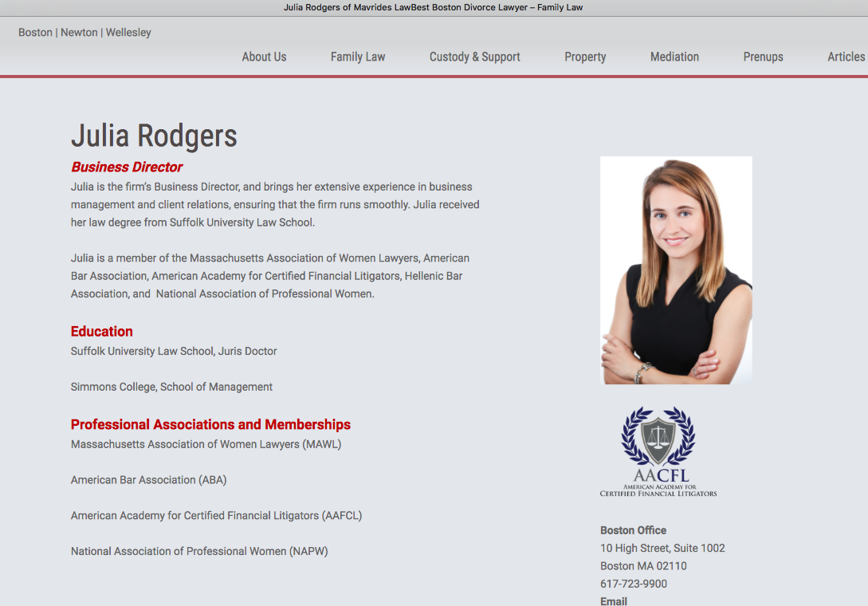Go to the Property page
The image size is (868, 606).
(585, 57)
